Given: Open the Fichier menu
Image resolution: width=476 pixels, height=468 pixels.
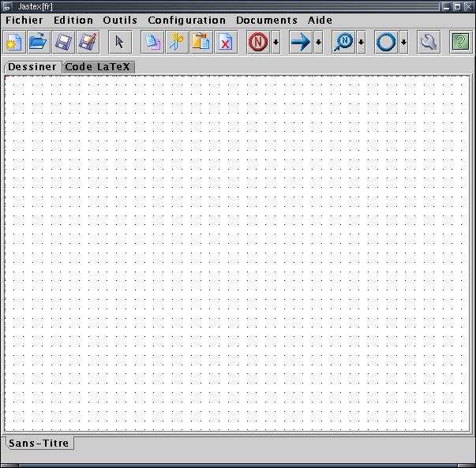Looking at the screenshot, I should click(x=24, y=21).
